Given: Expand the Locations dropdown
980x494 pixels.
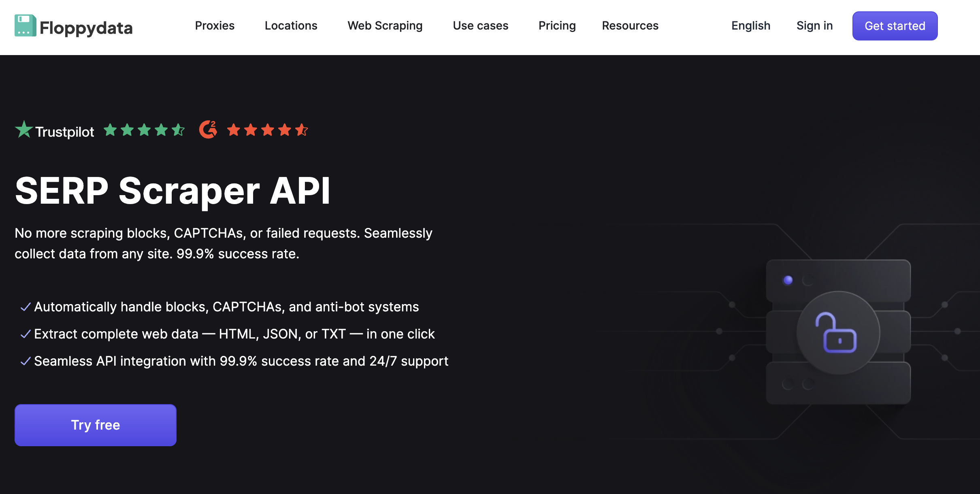Looking at the screenshot, I should point(291,26).
